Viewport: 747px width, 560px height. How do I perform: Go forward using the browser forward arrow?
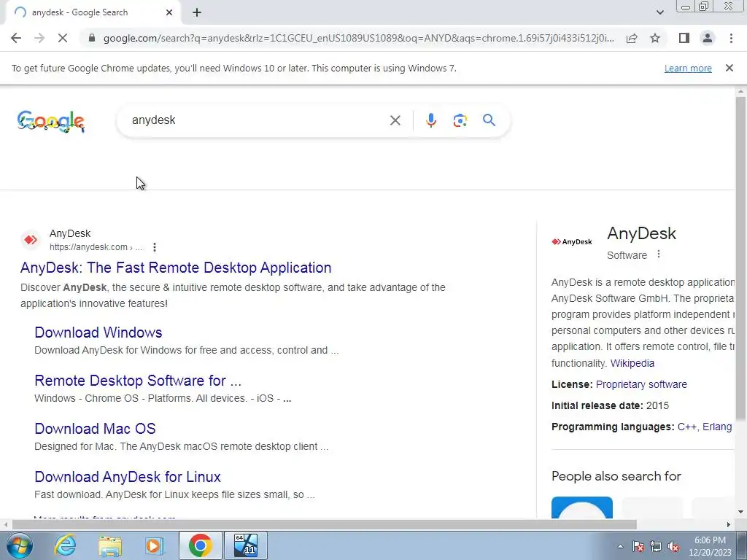[39, 38]
